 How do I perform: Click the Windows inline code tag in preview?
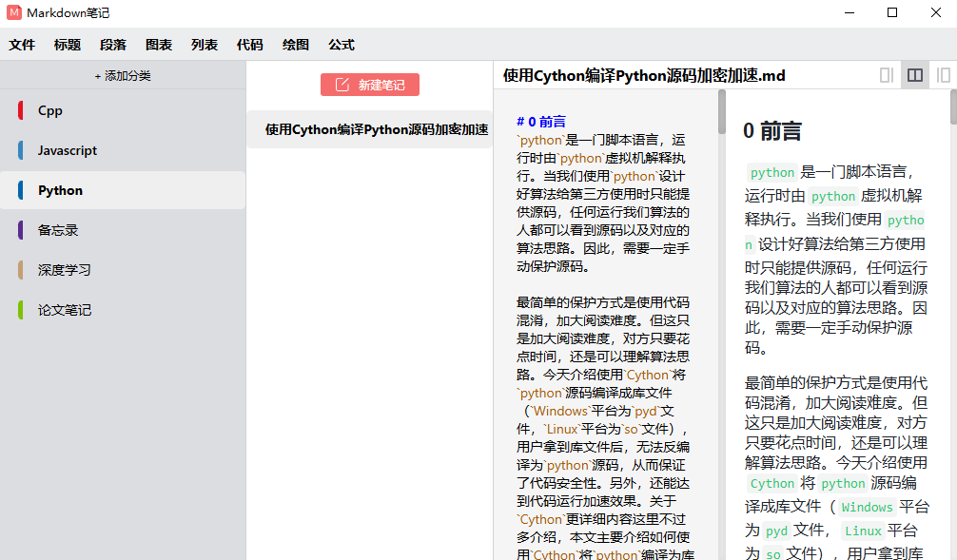click(867, 508)
